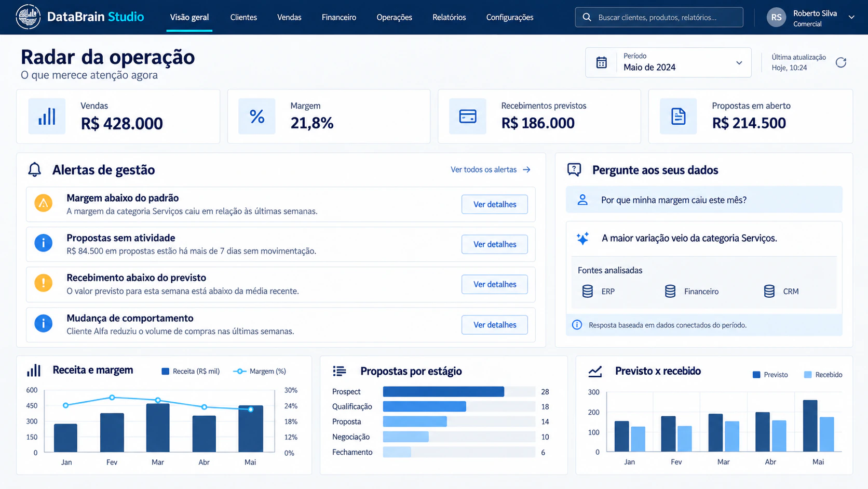Toggle the Recebido legend swatch
This screenshot has height=489, width=868.
point(808,375)
